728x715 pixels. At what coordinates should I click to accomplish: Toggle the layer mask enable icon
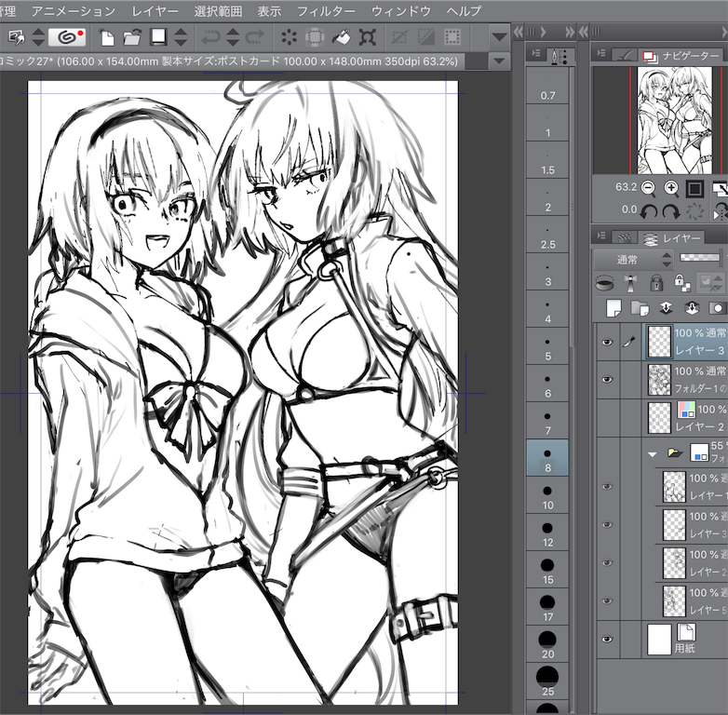[710, 282]
